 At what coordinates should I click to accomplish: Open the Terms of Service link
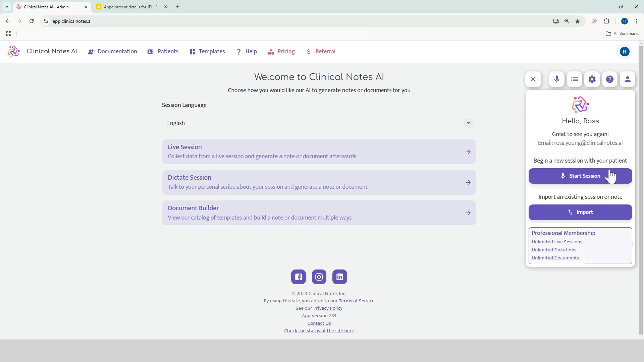(x=357, y=301)
